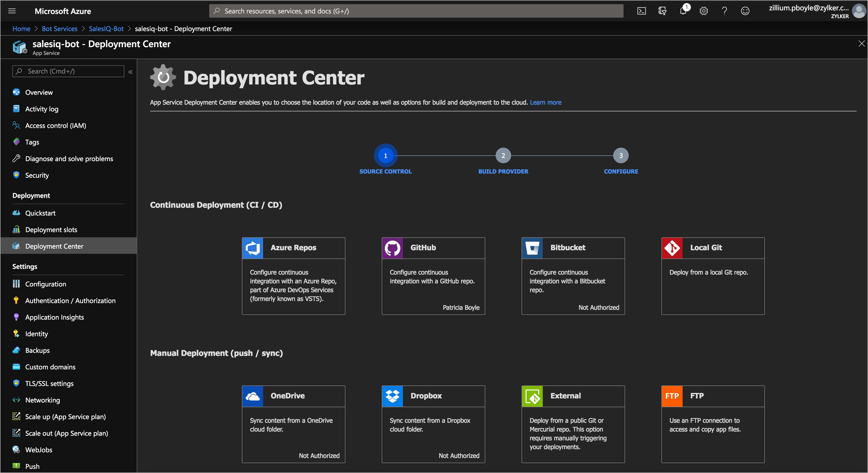
Task: Navigate to Bot Services via breadcrumb
Action: pyautogui.click(x=60, y=29)
